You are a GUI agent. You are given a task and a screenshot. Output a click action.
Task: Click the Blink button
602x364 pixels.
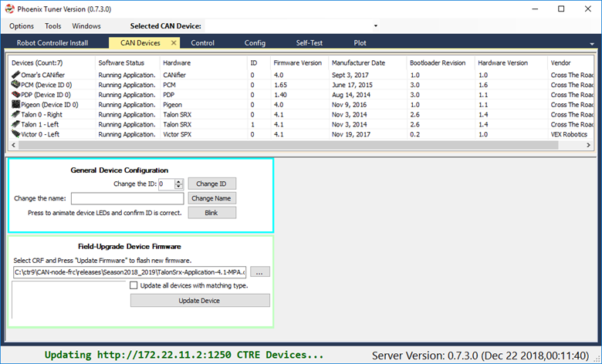pyautogui.click(x=212, y=213)
